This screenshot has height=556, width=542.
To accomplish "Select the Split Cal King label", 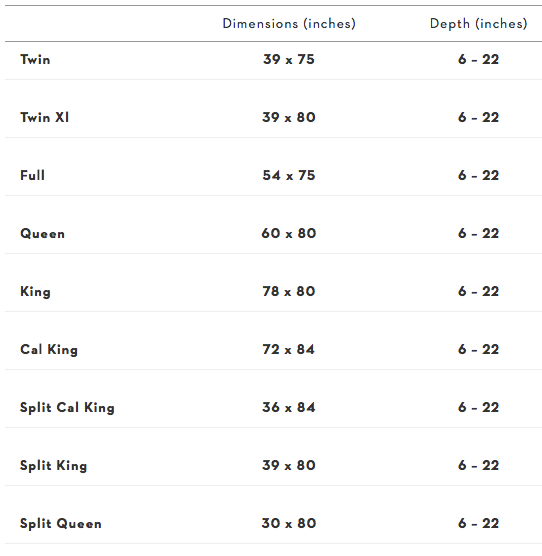I will (x=67, y=408).
